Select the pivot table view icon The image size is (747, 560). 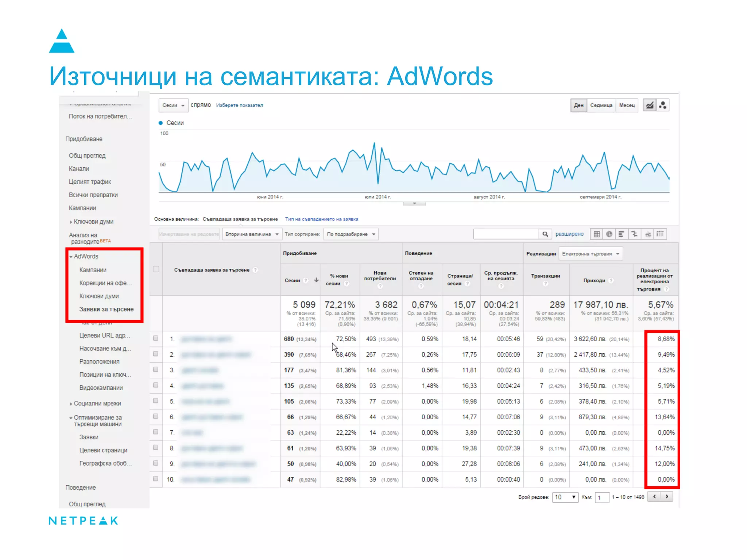661,234
